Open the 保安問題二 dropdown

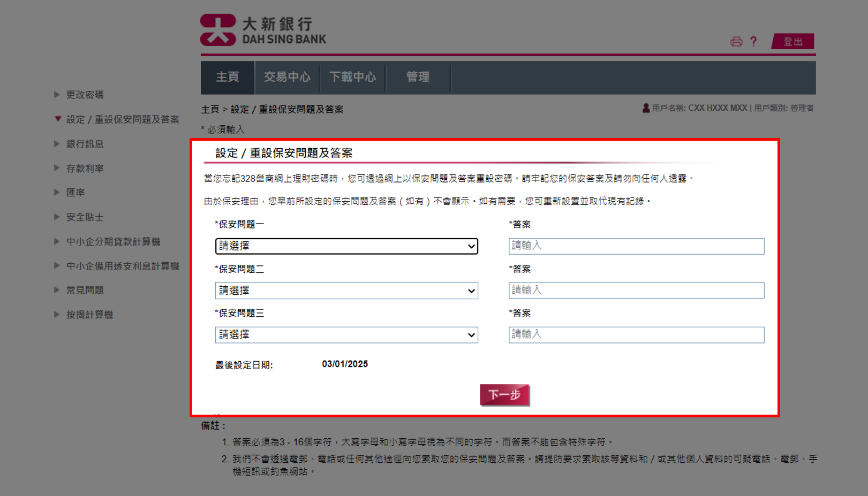(346, 291)
